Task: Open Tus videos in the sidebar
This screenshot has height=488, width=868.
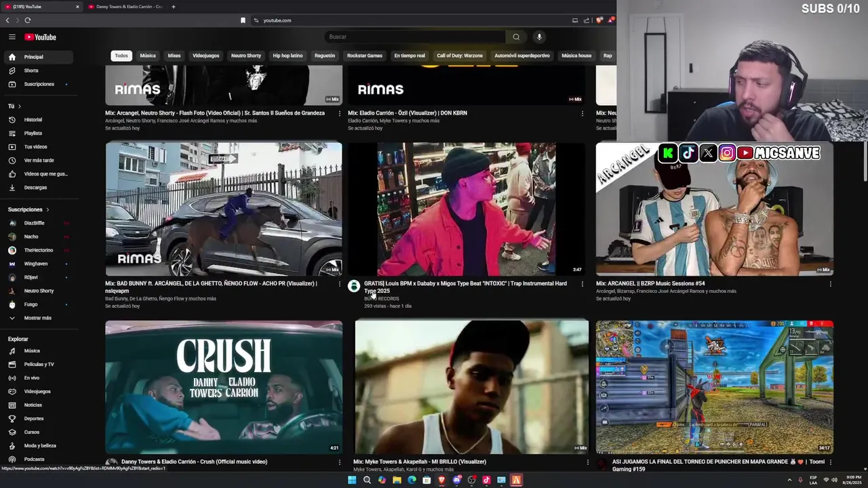Action: (x=38, y=146)
